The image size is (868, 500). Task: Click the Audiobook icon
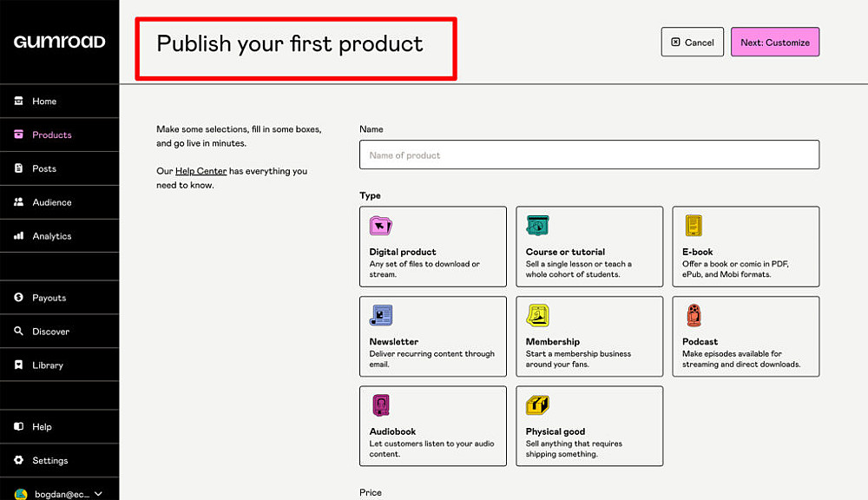pos(380,405)
